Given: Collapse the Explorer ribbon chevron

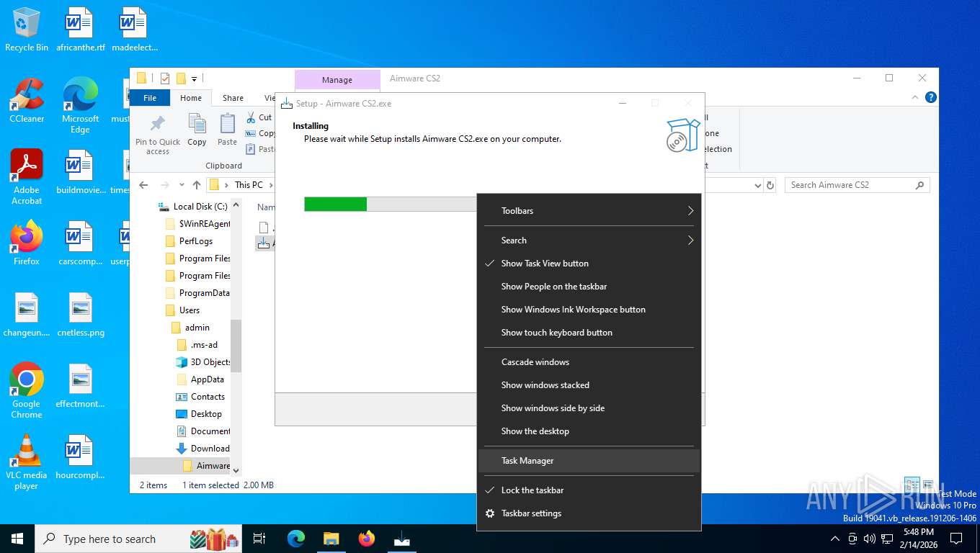Looking at the screenshot, I should tap(916, 98).
